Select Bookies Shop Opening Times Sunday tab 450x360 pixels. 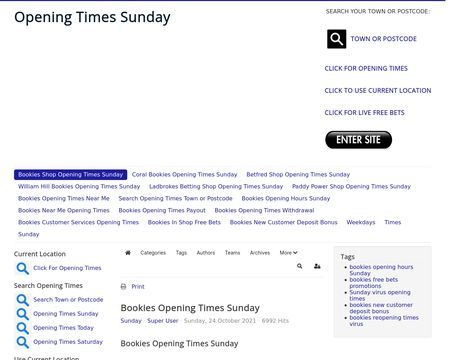click(70, 174)
